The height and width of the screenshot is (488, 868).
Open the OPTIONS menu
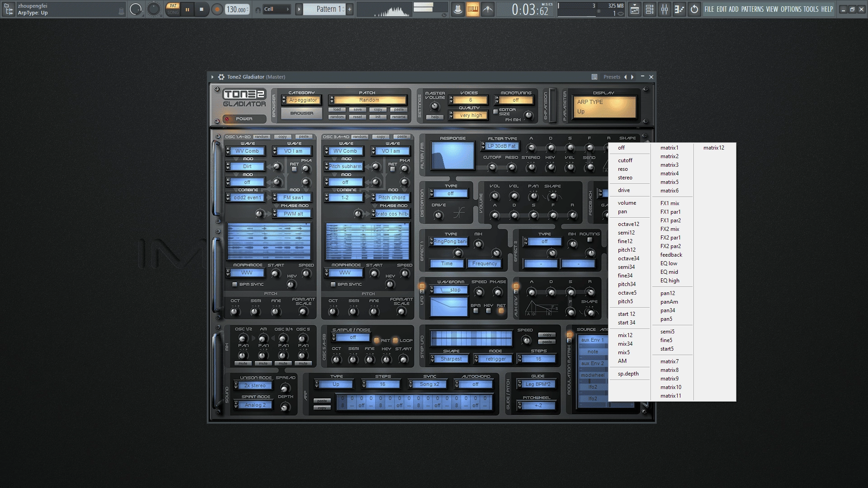tap(791, 9)
